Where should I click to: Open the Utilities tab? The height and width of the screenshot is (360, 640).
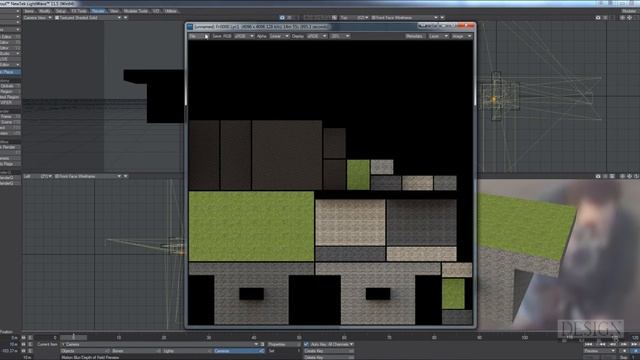click(171, 11)
